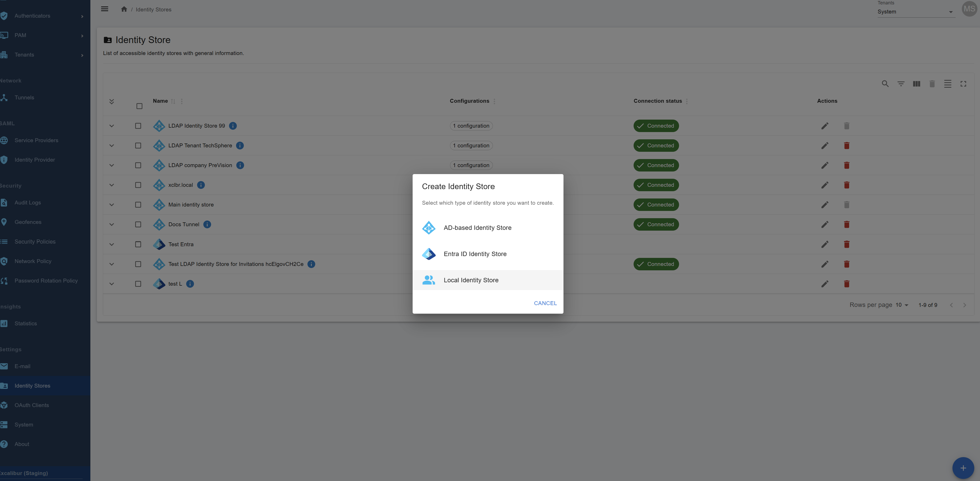The width and height of the screenshot is (980, 481).
Task: Delete the Docs Tunnel identity store
Action: (x=847, y=224)
